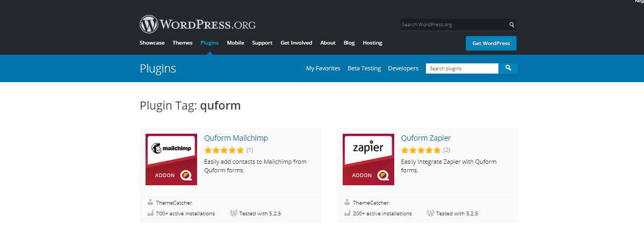Click ThemeCatcher author under Quform Zapier

[371, 203]
